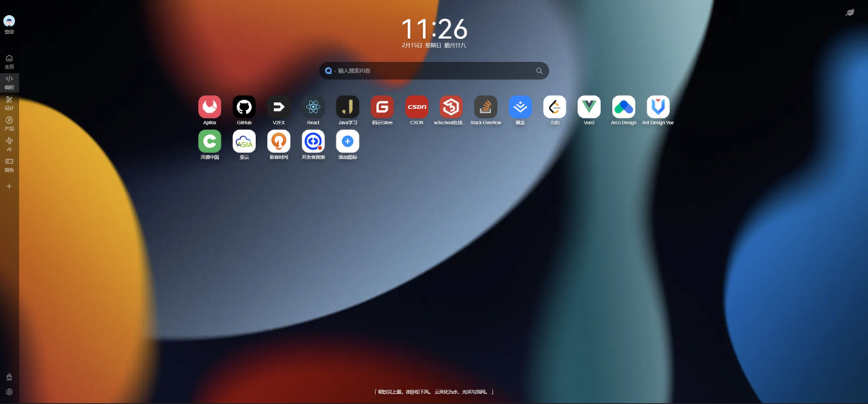Open the Stack Overflow shortcut
This screenshot has height=404, width=868.
pos(485,107)
